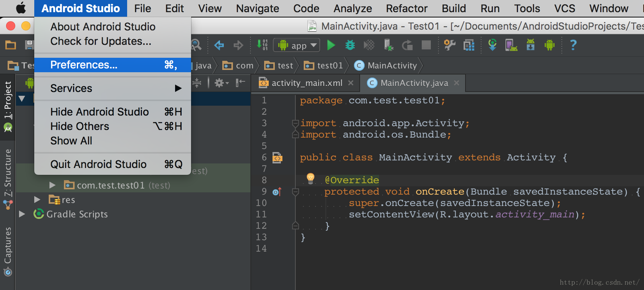Choose Hide Android Studio
The width and height of the screenshot is (644, 290).
(113, 112)
